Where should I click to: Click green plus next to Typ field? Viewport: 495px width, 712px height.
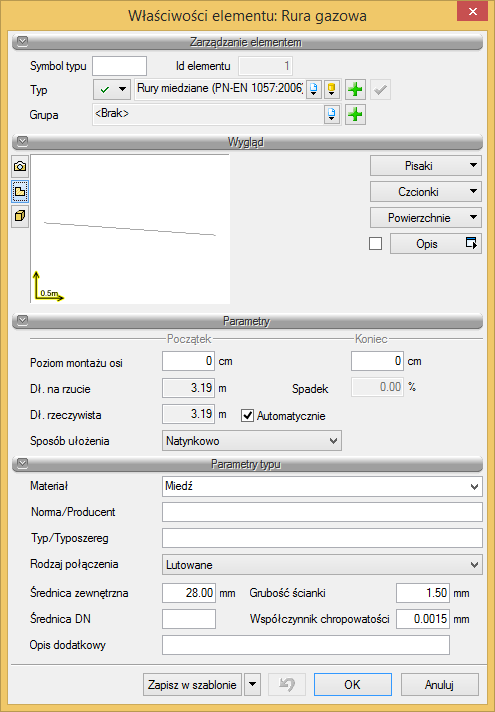tap(355, 89)
